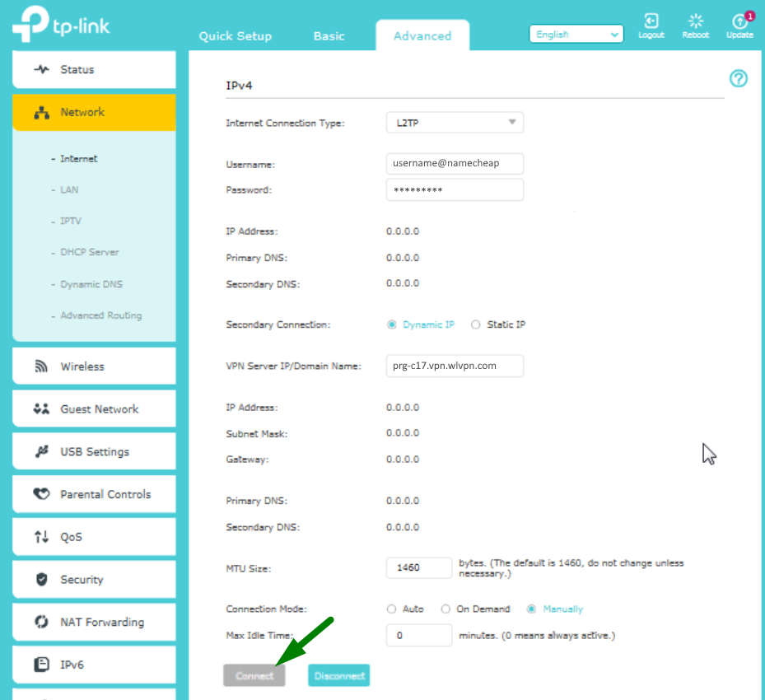Open the Internet Connection Type dropdown

coord(455,123)
